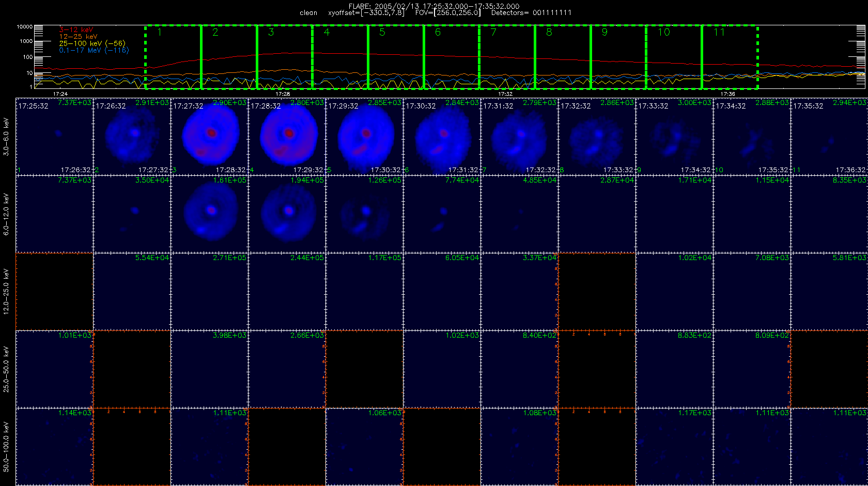Click the '2.71E+05' peak value
Viewport: 868px width, 486px height.
[x=229, y=258]
